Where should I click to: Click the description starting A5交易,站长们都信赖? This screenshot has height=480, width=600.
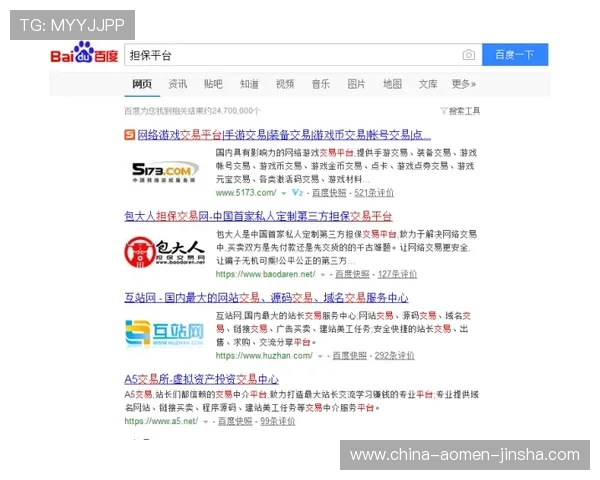[302, 401]
